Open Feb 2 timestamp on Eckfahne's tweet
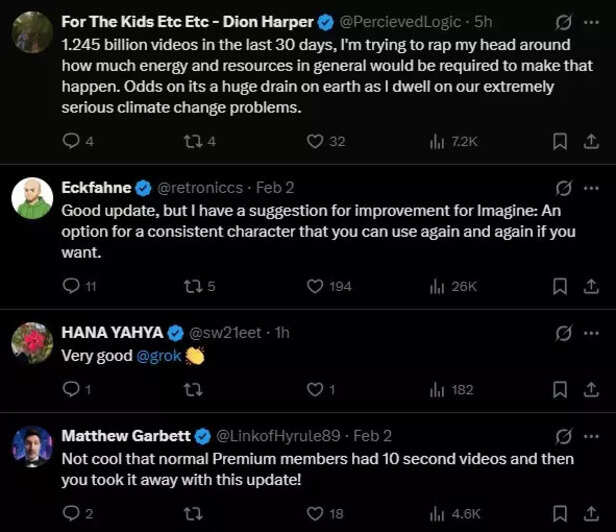Screen dimensions: 616x532 pyautogui.click(x=273, y=187)
